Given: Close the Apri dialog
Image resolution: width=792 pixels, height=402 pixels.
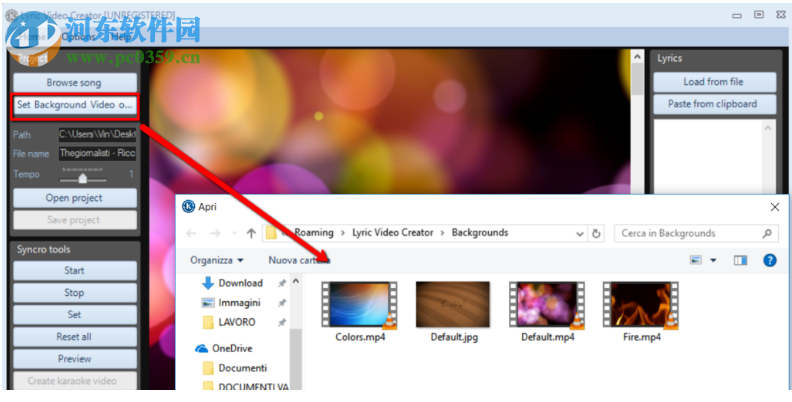Looking at the screenshot, I should pyautogui.click(x=774, y=207).
